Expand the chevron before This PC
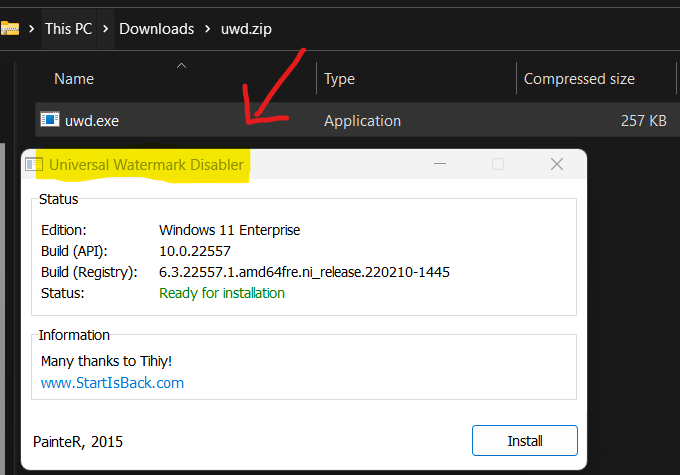Screen dimensions: 680x475 [x=31, y=28]
